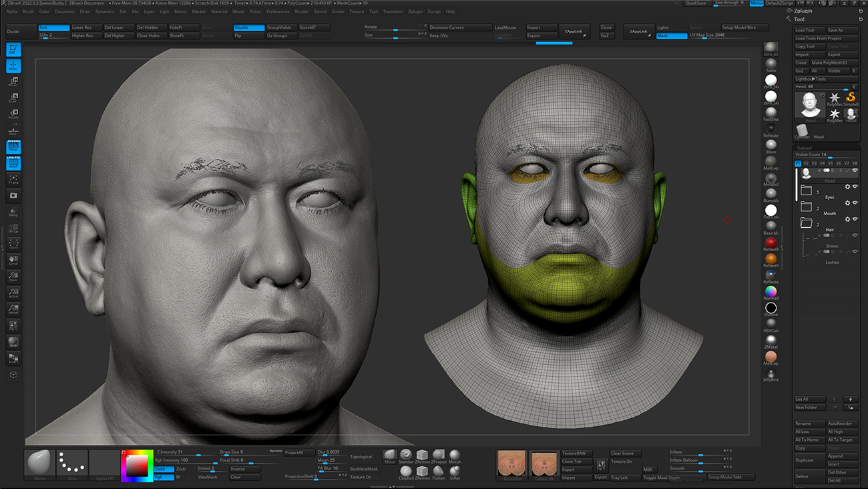Collapse the Eyes subtool folder
The height and width of the screenshot is (489, 868).
tap(807, 190)
